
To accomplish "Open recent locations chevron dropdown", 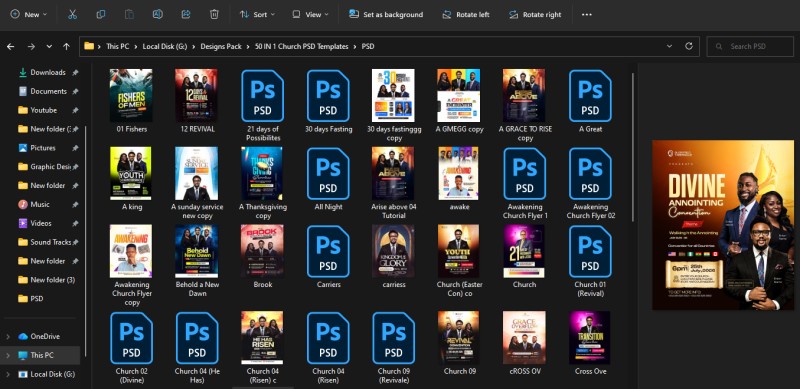I will [49, 46].
